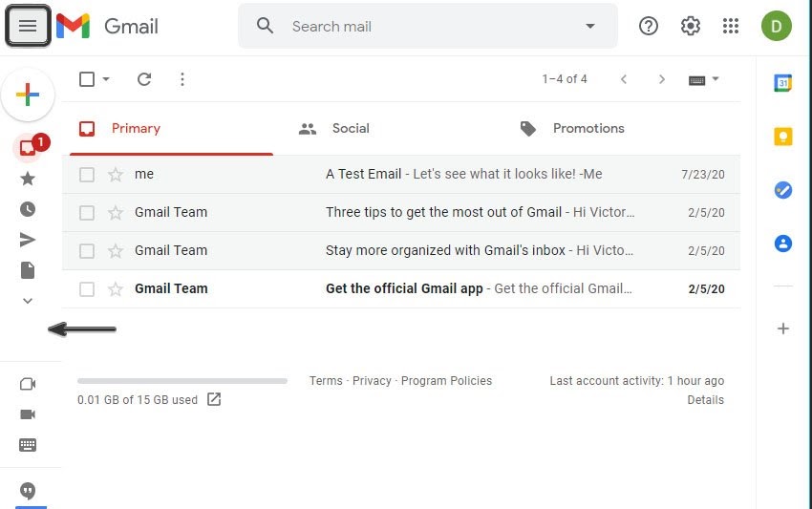Screen dimensions: 812x509
Task: Open the More three-dot menu
Action: pyautogui.click(x=182, y=79)
